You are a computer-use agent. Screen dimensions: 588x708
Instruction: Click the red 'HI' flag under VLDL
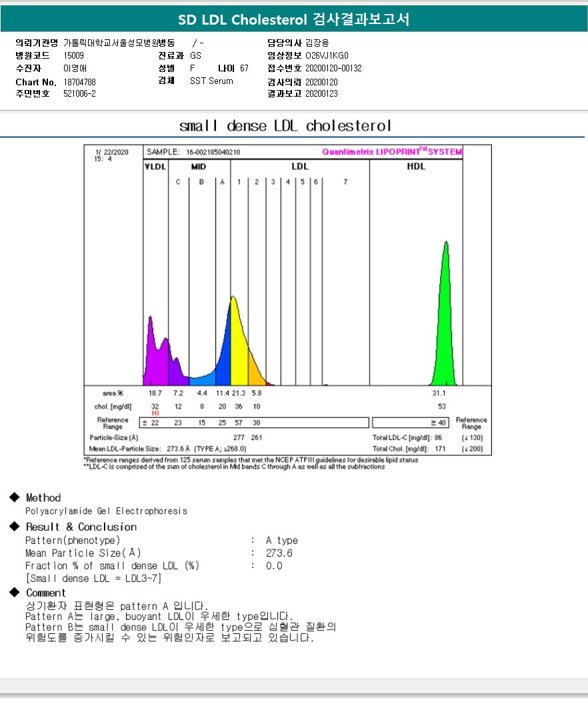155,413
